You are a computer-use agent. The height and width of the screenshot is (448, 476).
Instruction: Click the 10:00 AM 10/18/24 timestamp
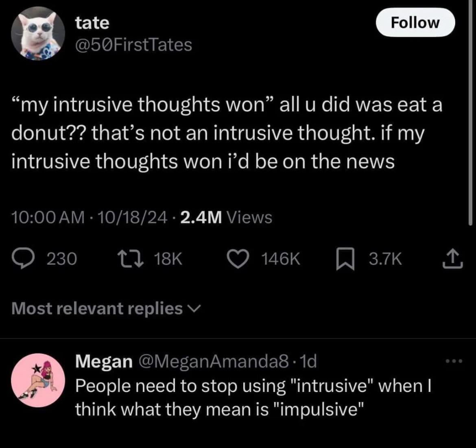pyautogui.click(x=90, y=217)
